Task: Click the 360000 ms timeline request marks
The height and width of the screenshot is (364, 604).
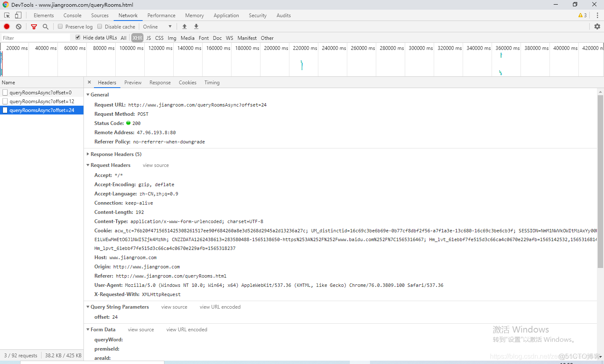Action: pyautogui.click(x=500, y=64)
